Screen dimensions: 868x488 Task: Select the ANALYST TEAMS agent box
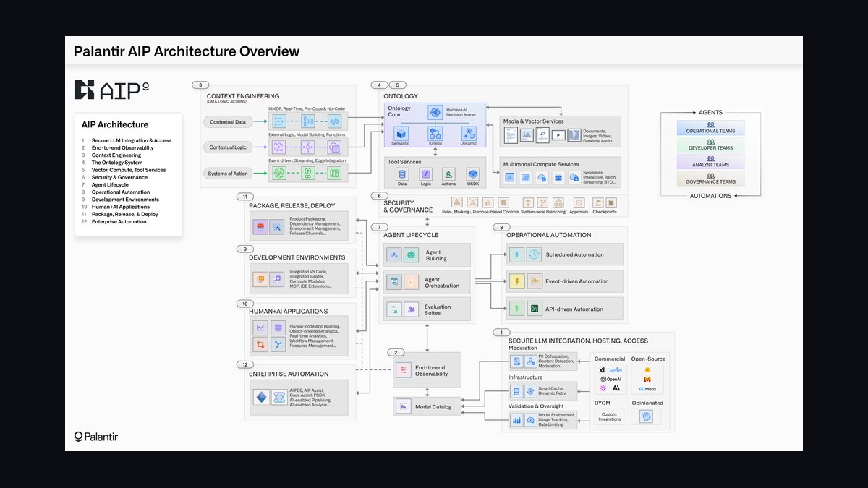coord(710,162)
